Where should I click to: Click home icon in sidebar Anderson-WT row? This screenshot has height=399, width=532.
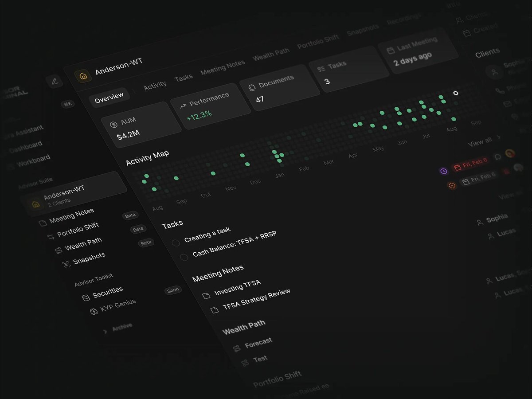(x=36, y=204)
